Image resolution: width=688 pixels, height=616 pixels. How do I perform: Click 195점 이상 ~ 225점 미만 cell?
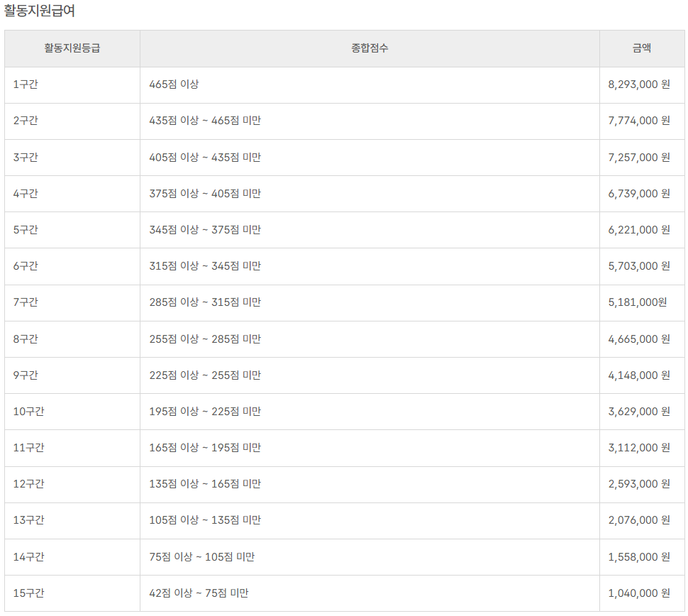pos(205,412)
